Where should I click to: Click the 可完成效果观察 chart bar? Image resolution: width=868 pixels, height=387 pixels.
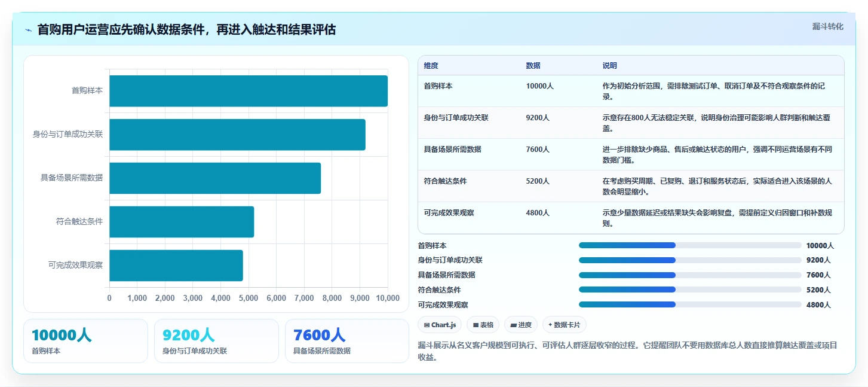tap(176, 266)
